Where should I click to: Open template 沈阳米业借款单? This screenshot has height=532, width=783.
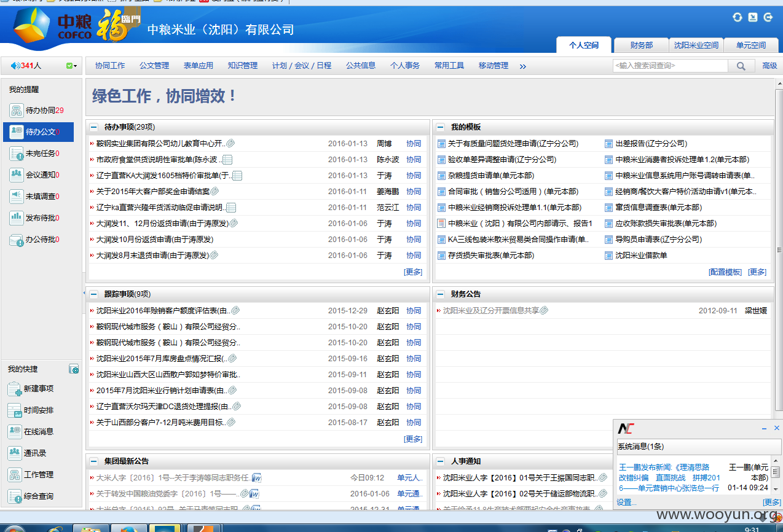click(641, 256)
